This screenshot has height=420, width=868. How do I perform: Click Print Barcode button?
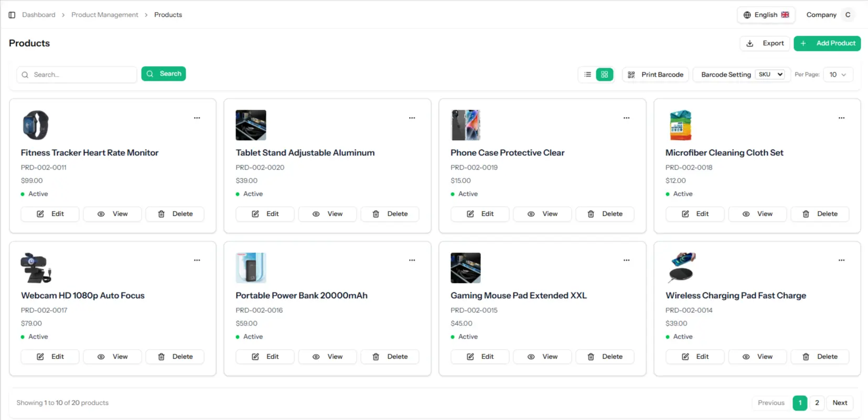(656, 75)
